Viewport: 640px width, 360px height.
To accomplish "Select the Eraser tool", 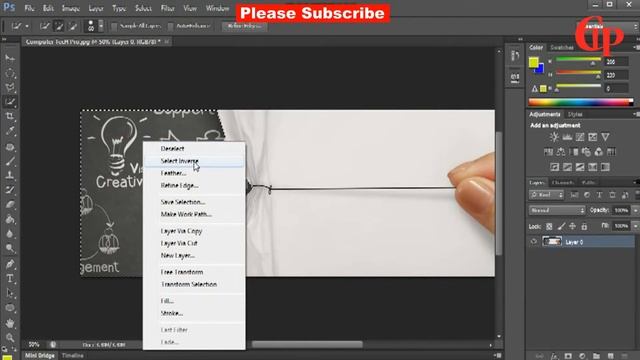I will coord(10,204).
